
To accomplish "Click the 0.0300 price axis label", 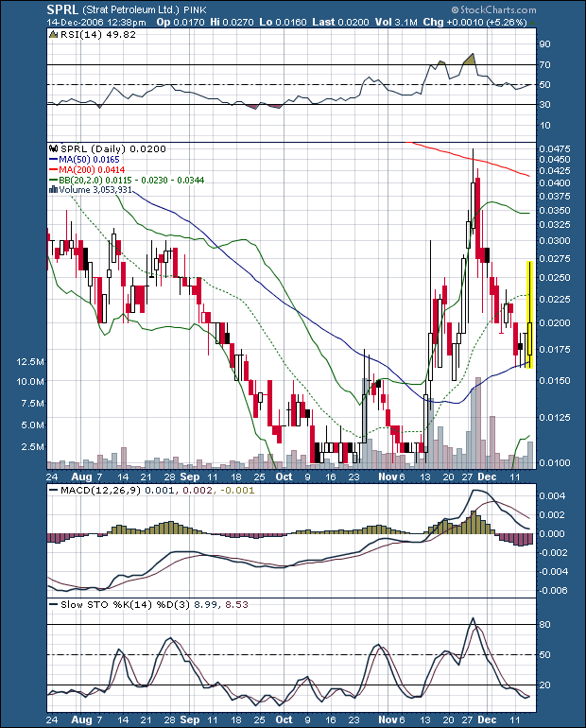I will (x=555, y=241).
